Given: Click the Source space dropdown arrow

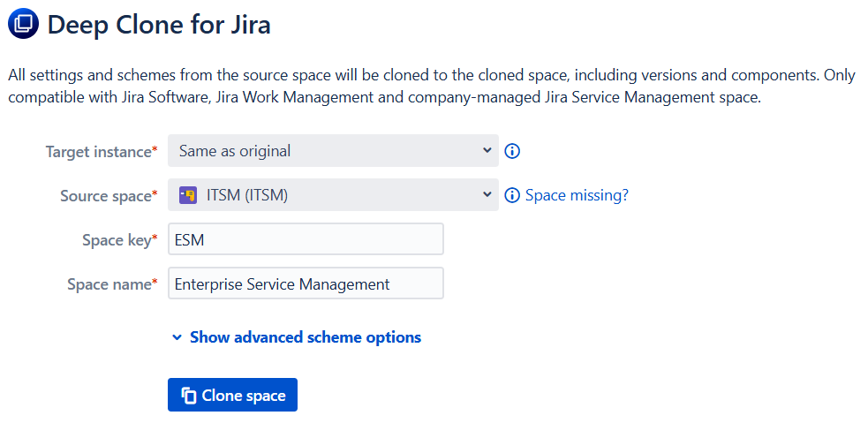Looking at the screenshot, I should pyautogui.click(x=487, y=194).
